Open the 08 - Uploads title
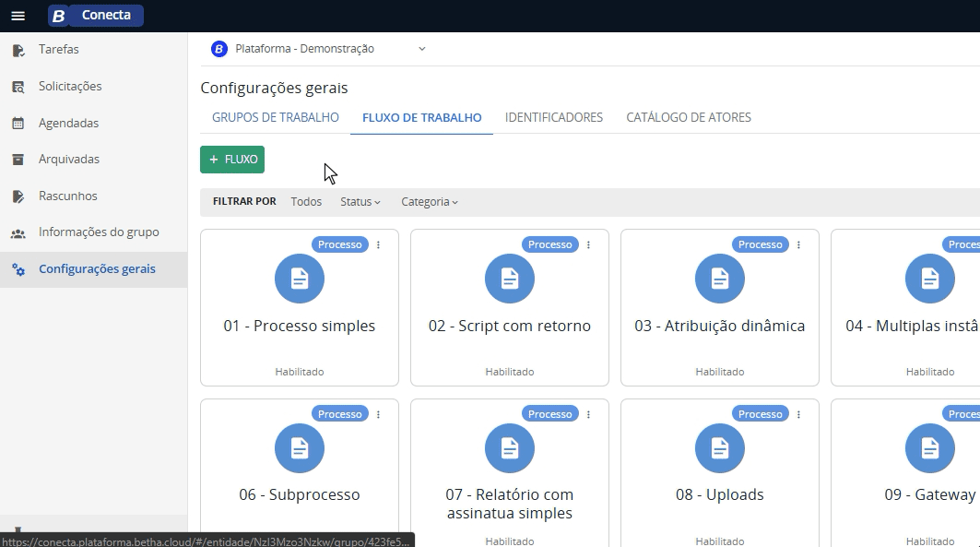This screenshot has width=980, height=547. click(x=719, y=495)
